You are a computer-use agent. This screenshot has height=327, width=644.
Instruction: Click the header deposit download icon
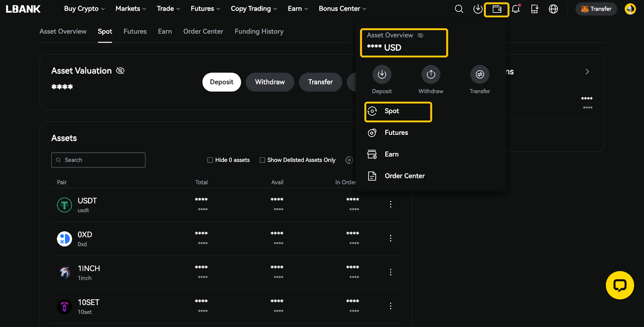tap(478, 9)
